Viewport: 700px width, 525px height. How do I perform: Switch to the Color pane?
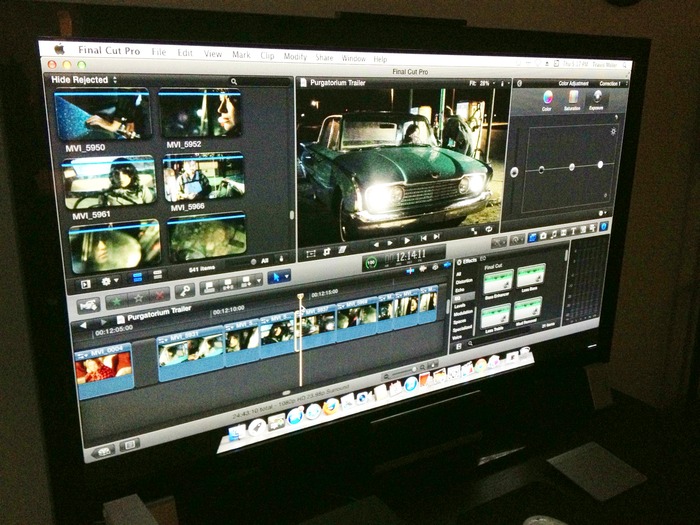tap(547, 100)
